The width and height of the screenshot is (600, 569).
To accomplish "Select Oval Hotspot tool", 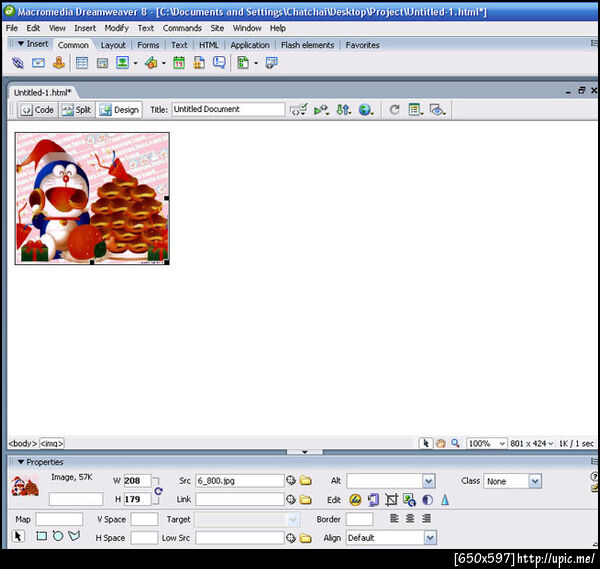I will coord(58,536).
